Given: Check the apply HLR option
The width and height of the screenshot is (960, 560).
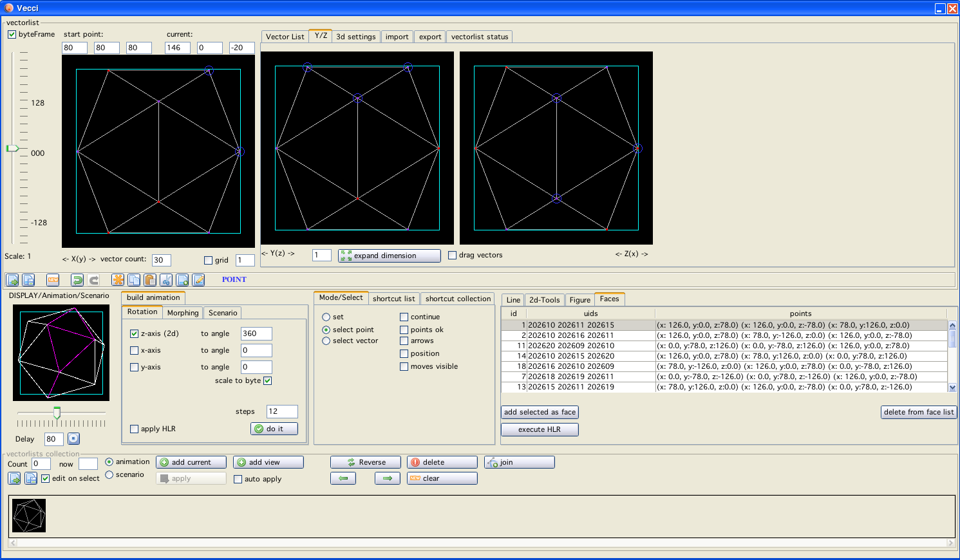Looking at the screenshot, I should [135, 429].
